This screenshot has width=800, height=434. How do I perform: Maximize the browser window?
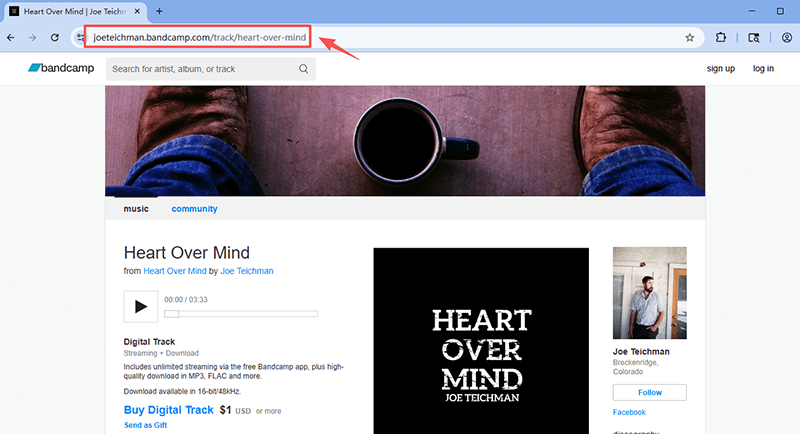point(780,11)
